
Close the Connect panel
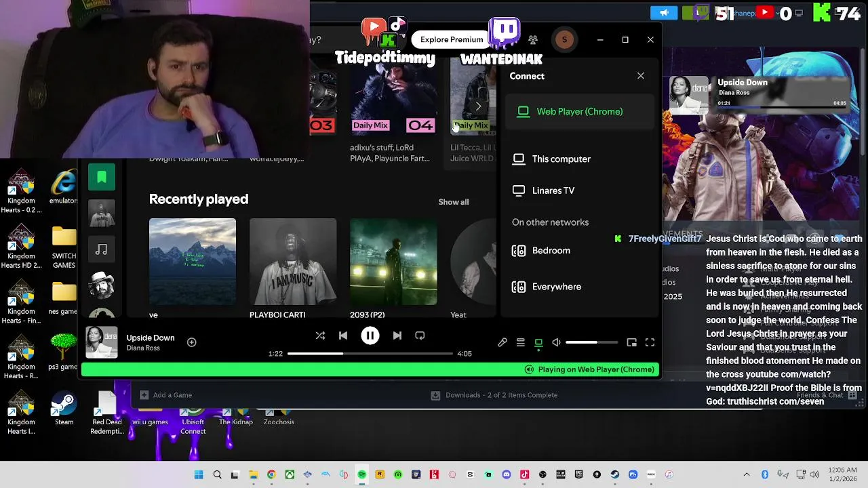(641, 76)
